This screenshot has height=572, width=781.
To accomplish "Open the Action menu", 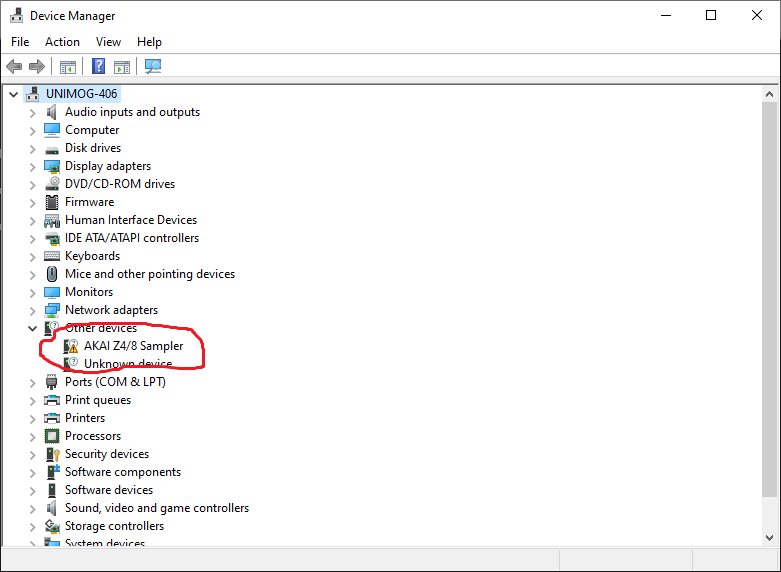I will 62,42.
